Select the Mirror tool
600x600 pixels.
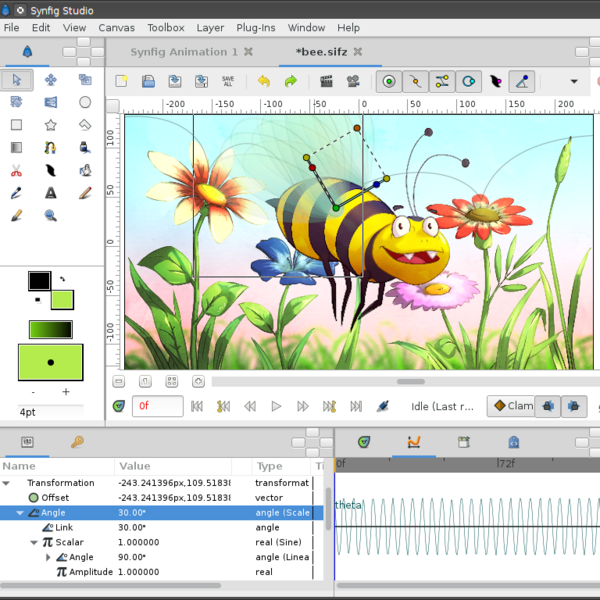coord(51,102)
